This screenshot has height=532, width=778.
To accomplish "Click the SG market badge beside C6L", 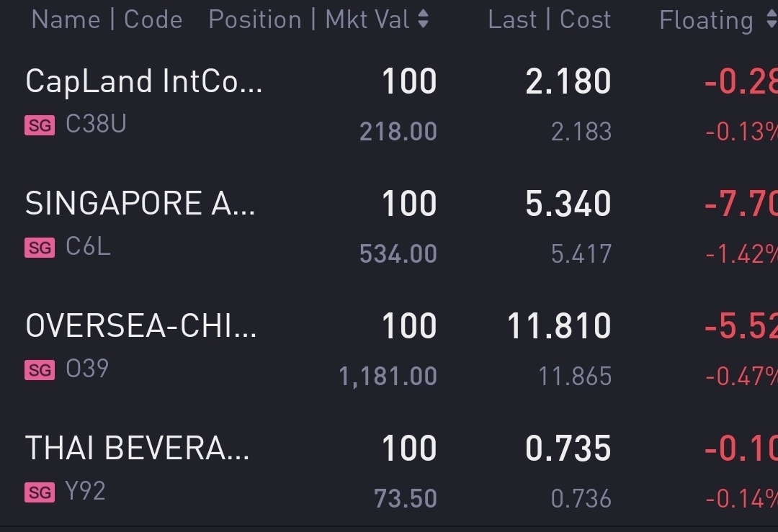I will point(40,248).
